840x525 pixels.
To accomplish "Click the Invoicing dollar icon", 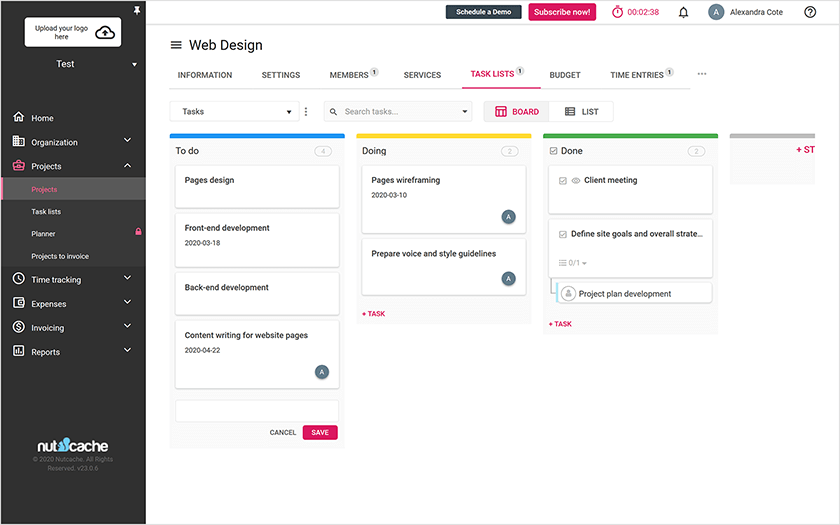I will (x=19, y=327).
